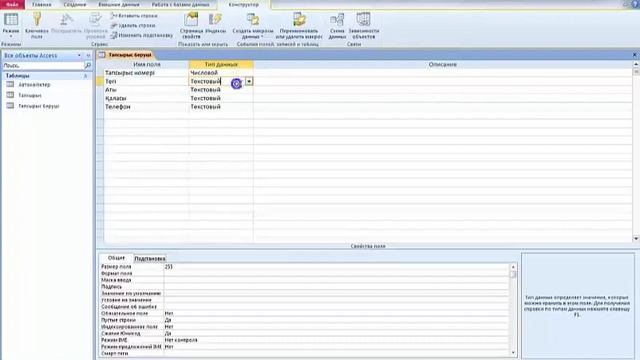Switch to the Внешние данные tab

(119, 4)
